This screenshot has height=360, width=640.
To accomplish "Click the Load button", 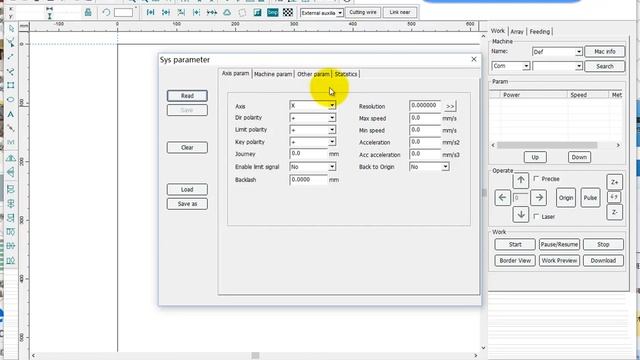I will pos(187,189).
